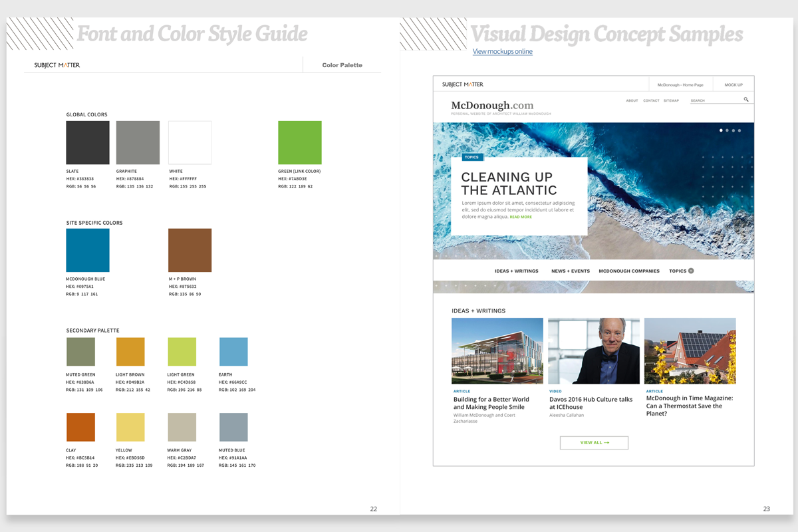This screenshot has height=532, width=798.
Task: Click page number 23
Action: tap(767, 509)
